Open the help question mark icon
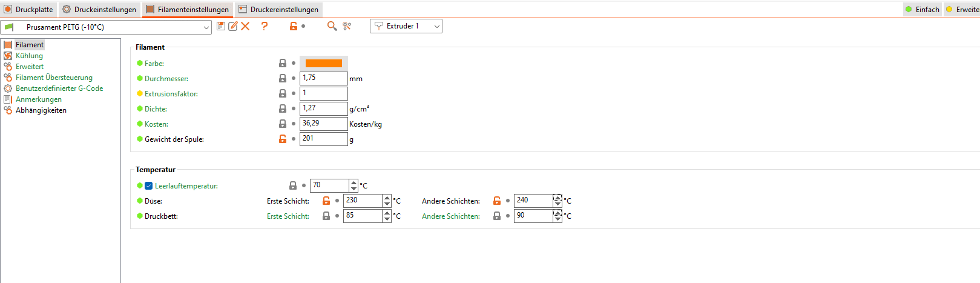Screen dimensions: 980x283 265,26
